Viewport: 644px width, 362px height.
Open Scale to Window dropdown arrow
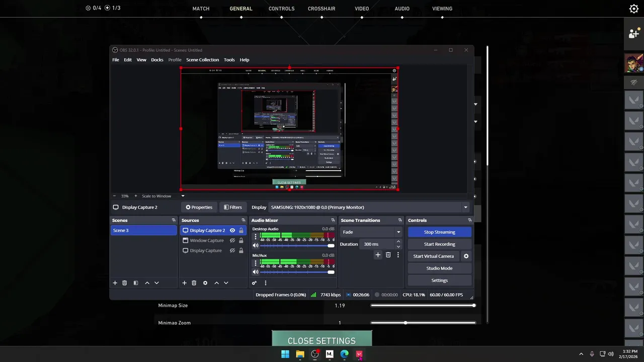[183, 196]
